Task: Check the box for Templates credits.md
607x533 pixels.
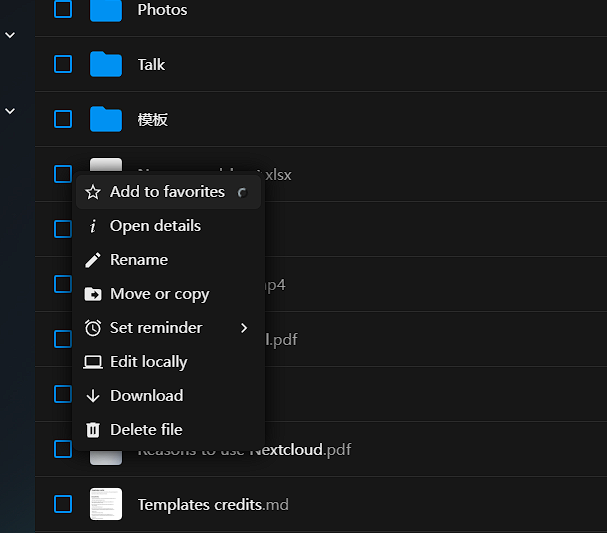Action: pos(63,504)
